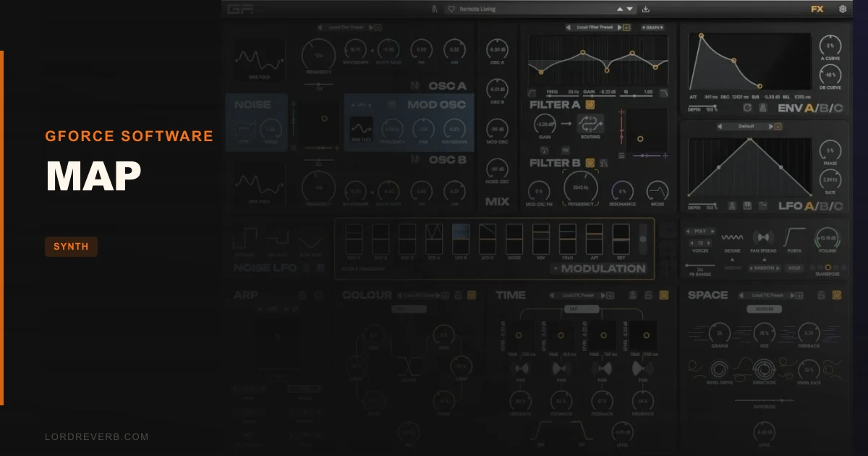868x456 pixels.
Task: Click the ENV metronome sync icon
Action: pos(762,108)
